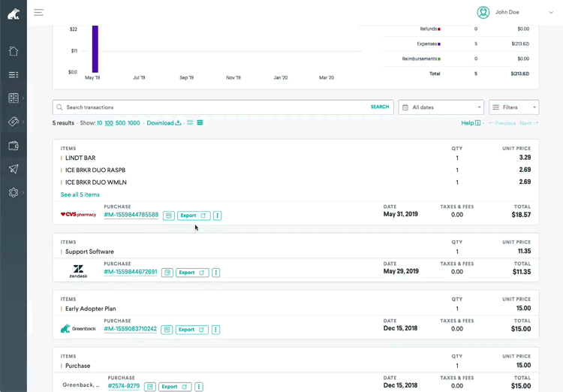Open the Filters dropdown
Screen dimensions: 563x392
pos(513,107)
